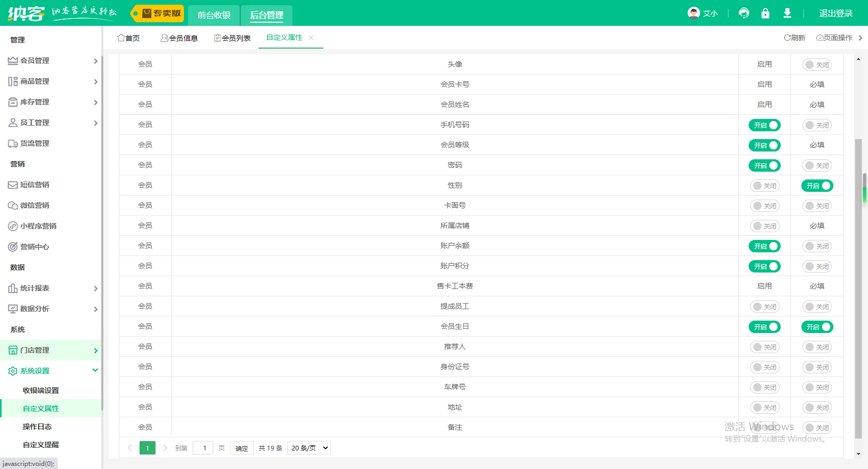Image resolution: width=868 pixels, height=469 pixels.
Task: Open 货流管理 in the sidebar
Action: click(x=35, y=143)
